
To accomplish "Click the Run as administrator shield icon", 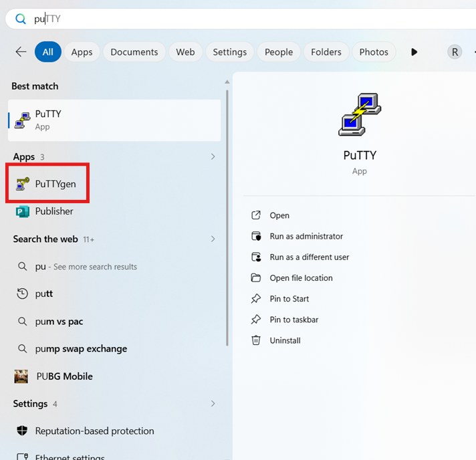I will pos(256,236).
